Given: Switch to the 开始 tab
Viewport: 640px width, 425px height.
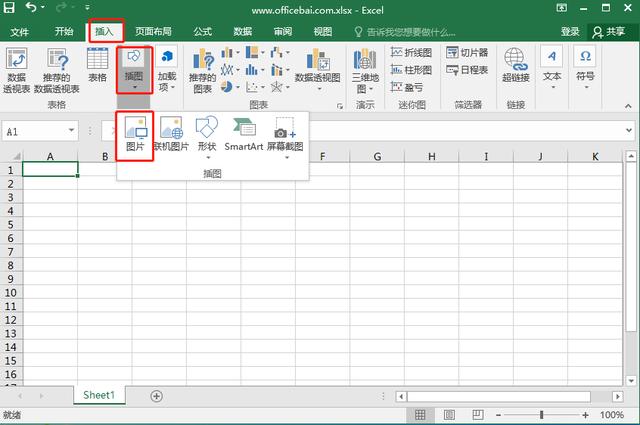Looking at the screenshot, I should (64, 31).
